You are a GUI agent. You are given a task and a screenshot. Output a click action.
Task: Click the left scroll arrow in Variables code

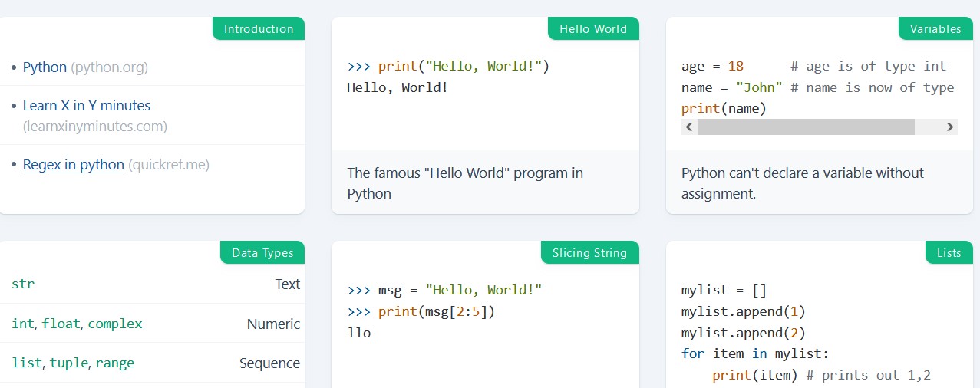(x=688, y=127)
